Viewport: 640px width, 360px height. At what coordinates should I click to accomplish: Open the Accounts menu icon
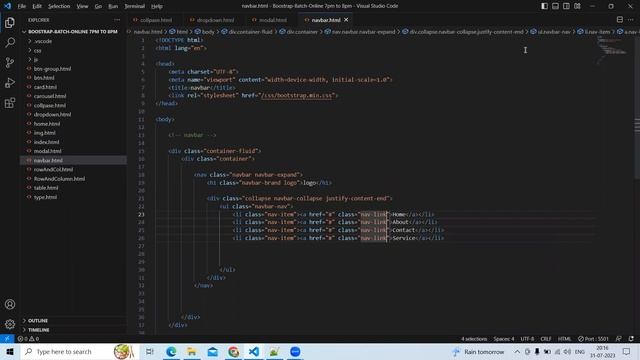10,304
